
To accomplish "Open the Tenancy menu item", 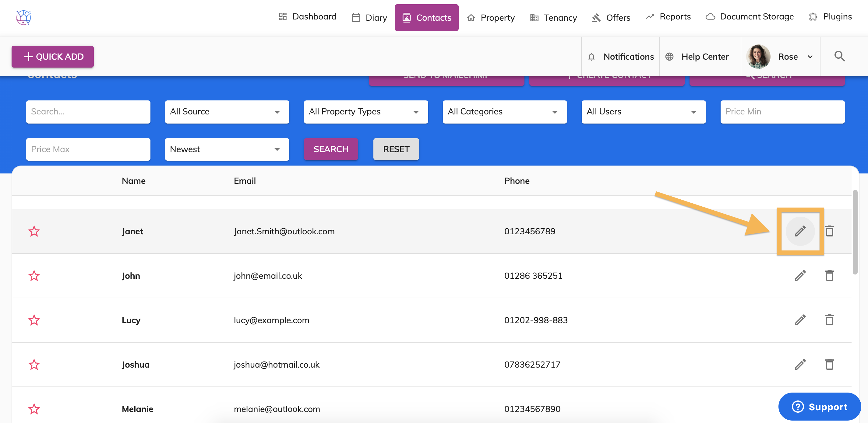I will [554, 18].
